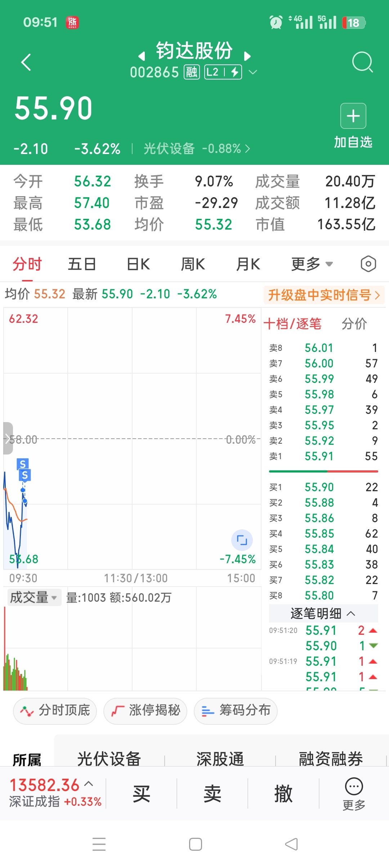Tap 均价 55.32 value in stats grid

pos(213,225)
